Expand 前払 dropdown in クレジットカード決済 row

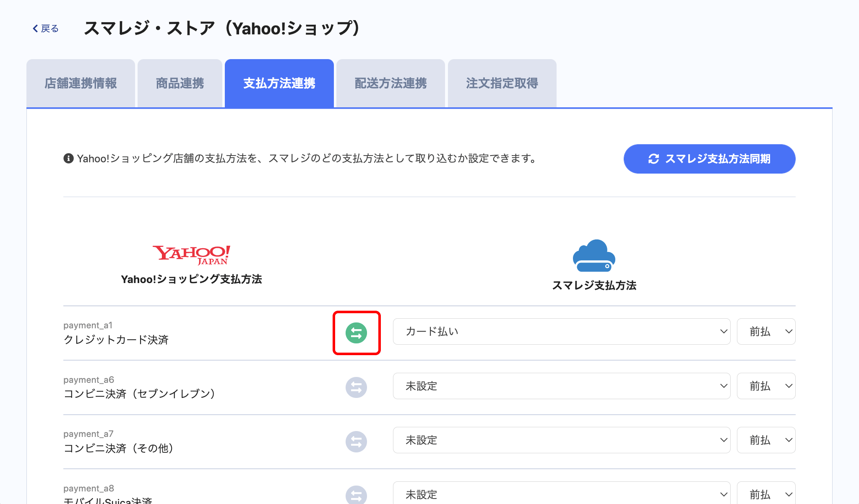(766, 332)
